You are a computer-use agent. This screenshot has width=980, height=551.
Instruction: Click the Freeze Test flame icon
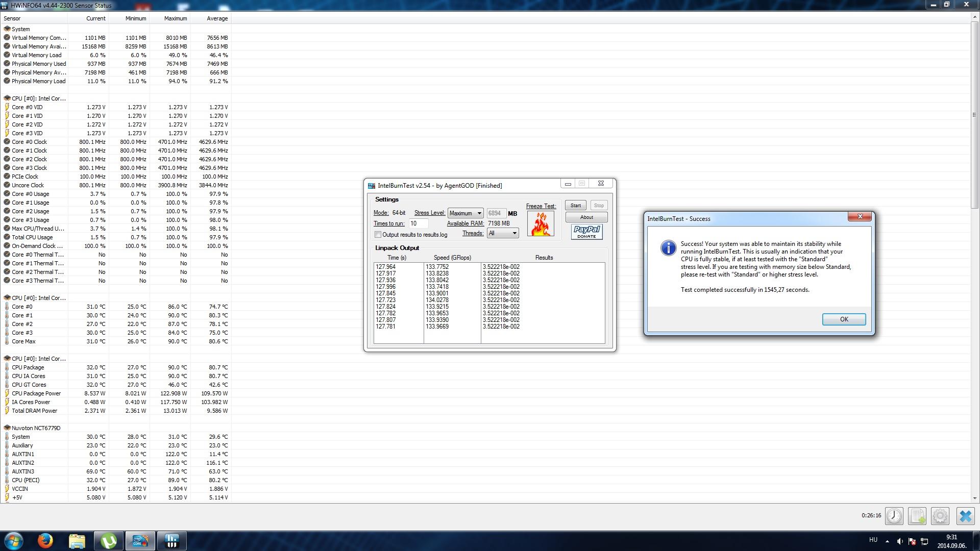click(x=540, y=223)
